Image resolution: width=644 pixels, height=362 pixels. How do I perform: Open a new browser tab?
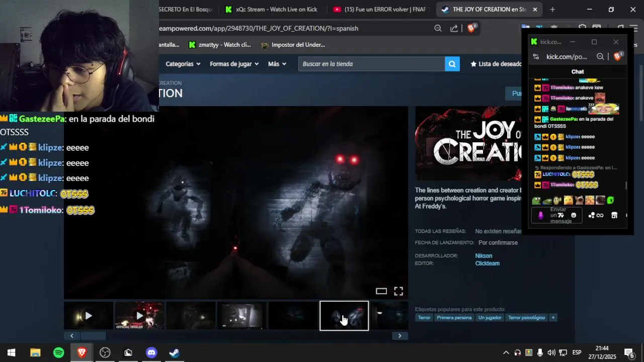tap(552, 9)
